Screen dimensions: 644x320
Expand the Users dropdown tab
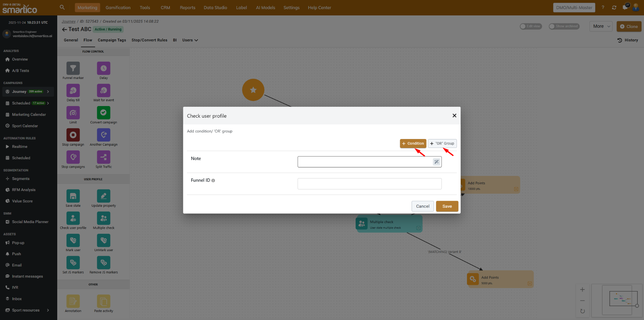[x=190, y=40]
